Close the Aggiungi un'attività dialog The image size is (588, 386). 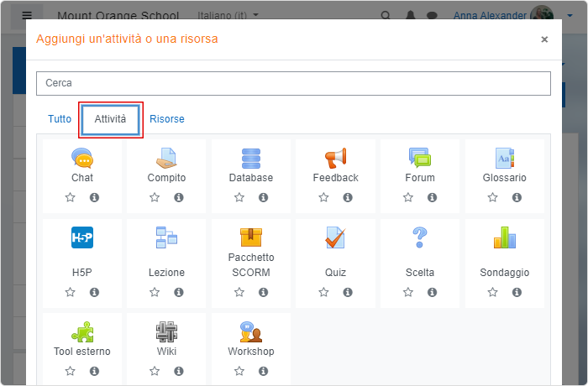point(544,39)
